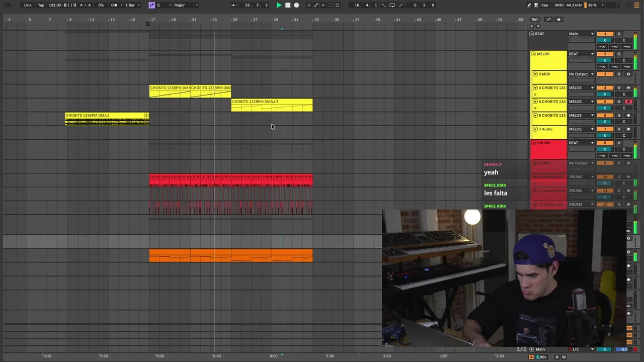This screenshot has height=362, width=644.
Task: Toggle the Computer MIDI Keyboard icon
Action: click(536, 5)
